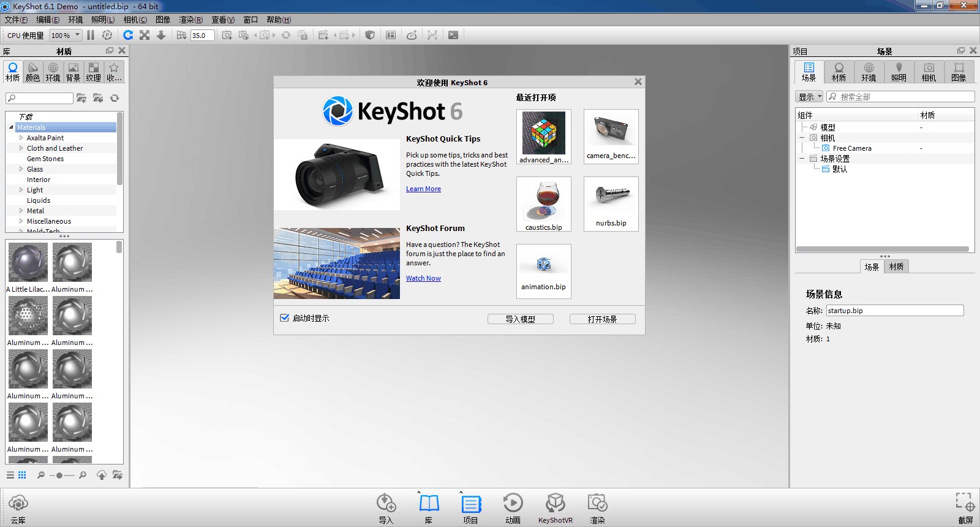Viewport: 980px width, 527px height.
Task: Click the 导入模型 button
Action: click(x=521, y=319)
